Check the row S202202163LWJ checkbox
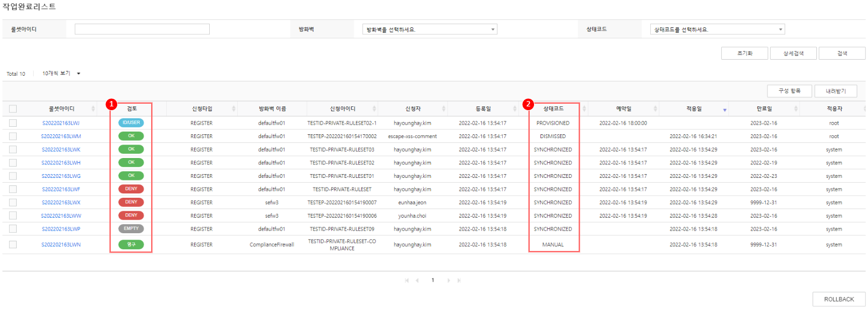The height and width of the screenshot is (309, 868). [x=13, y=123]
